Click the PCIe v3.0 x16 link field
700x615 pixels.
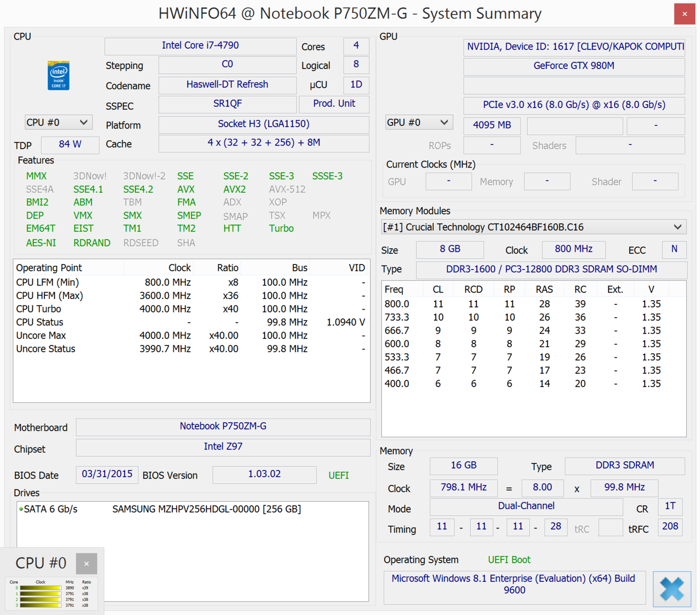click(574, 106)
